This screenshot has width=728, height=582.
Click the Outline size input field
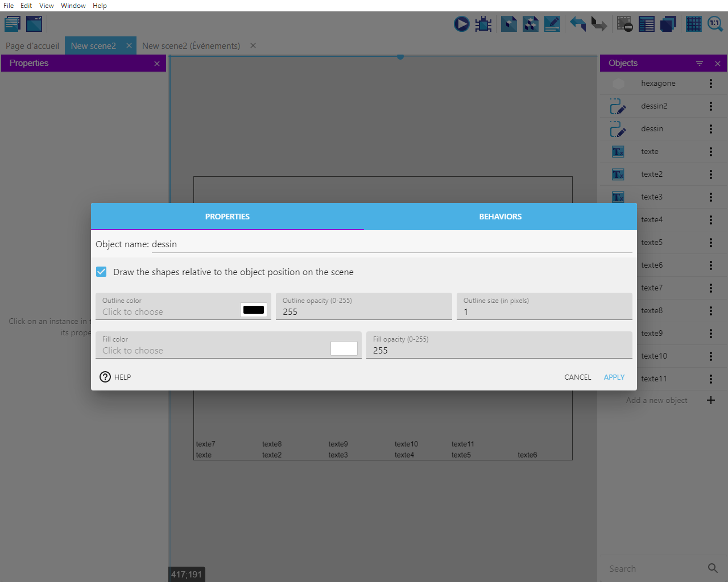coord(544,311)
